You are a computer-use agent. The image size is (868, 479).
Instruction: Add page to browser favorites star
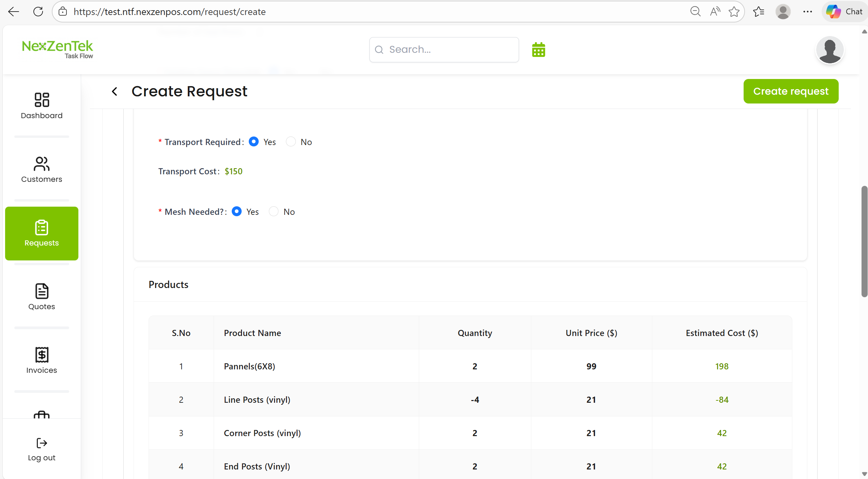point(734,12)
